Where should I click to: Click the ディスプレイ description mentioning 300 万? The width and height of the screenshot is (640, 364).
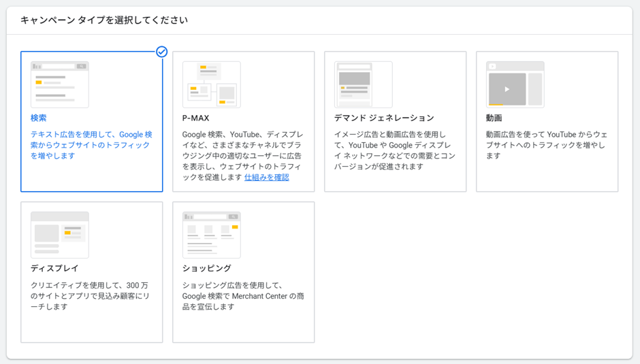91,296
